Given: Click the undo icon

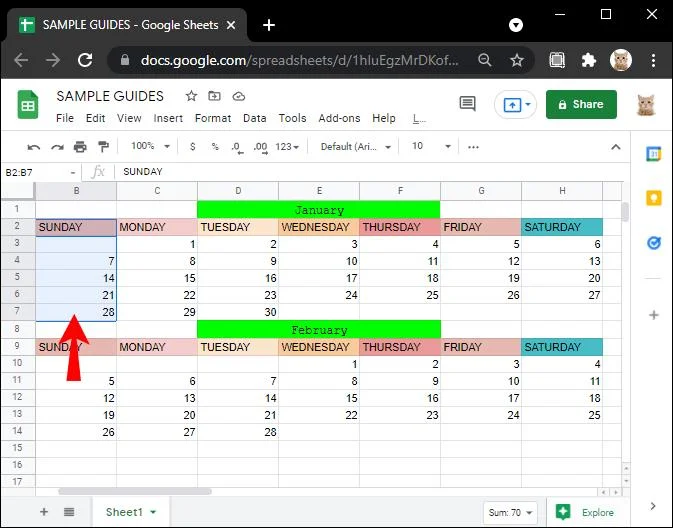Looking at the screenshot, I should 33,147.
